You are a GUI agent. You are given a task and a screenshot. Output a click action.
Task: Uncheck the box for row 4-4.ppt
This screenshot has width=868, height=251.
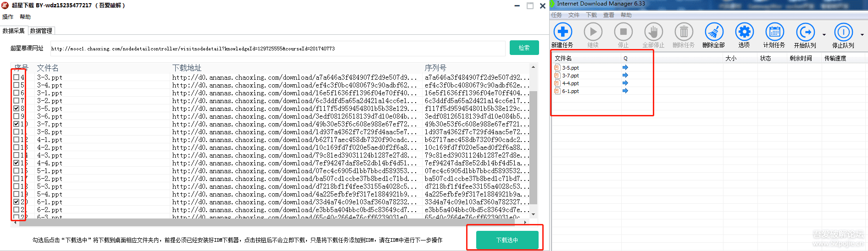(17, 163)
